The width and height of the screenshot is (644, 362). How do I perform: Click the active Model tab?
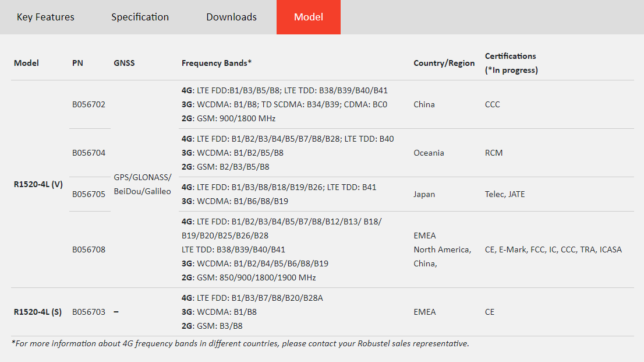coord(308,17)
